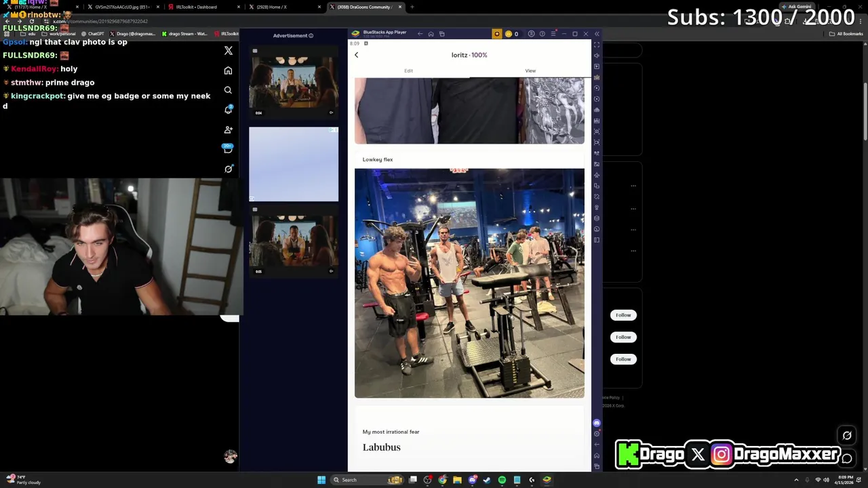Open File Explorer from the taskbar
Viewport: 868px width, 488px height.
pyautogui.click(x=457, y=480)
